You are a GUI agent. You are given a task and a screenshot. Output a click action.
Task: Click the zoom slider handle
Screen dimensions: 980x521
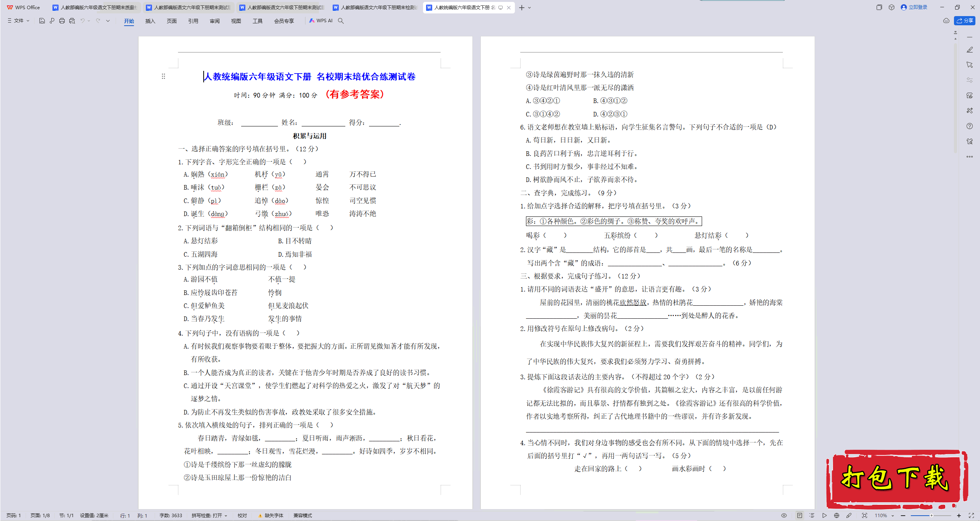click(x=931, y=516)
